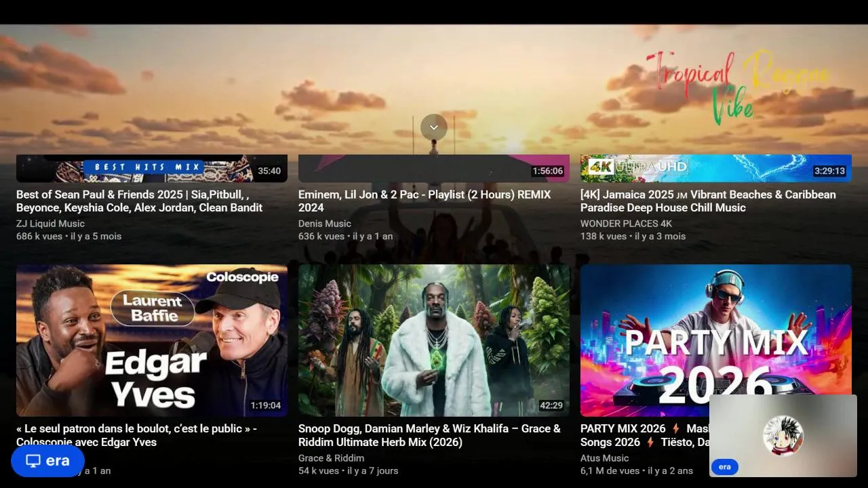The height and width of the screenshot is (488, 868).
Task: Open the Best Hits Mix thumbnail
Action: [x=152, y=168]
